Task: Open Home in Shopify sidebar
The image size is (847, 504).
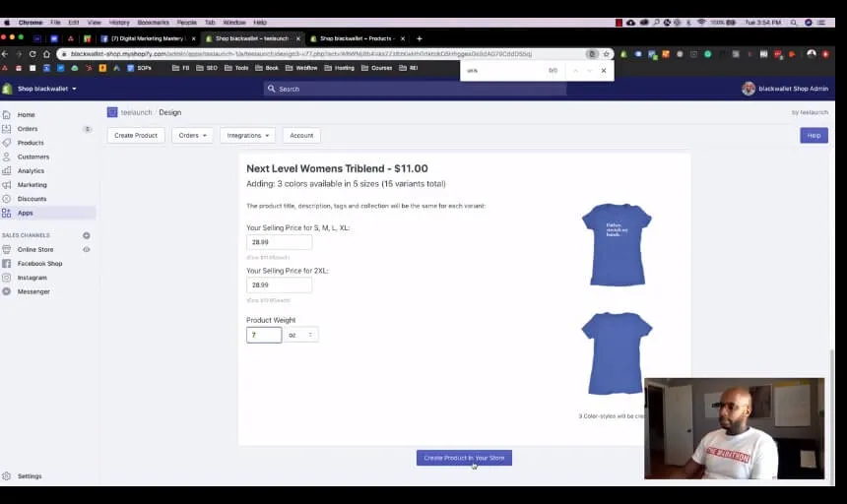Action: click(26, 114)
